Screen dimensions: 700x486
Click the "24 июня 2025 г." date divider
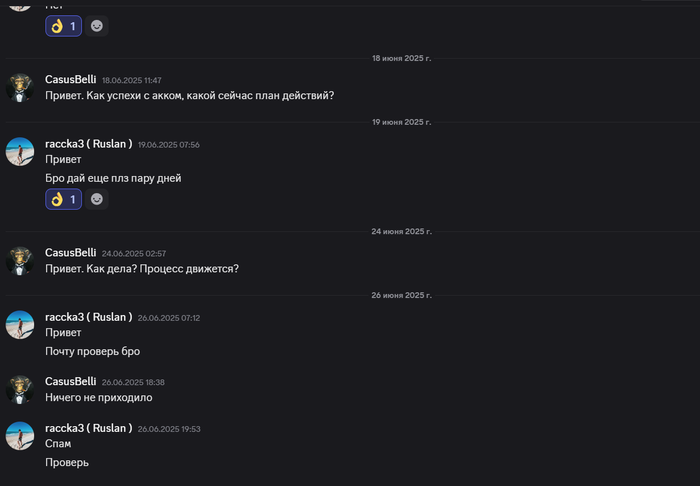click(401, 231)
